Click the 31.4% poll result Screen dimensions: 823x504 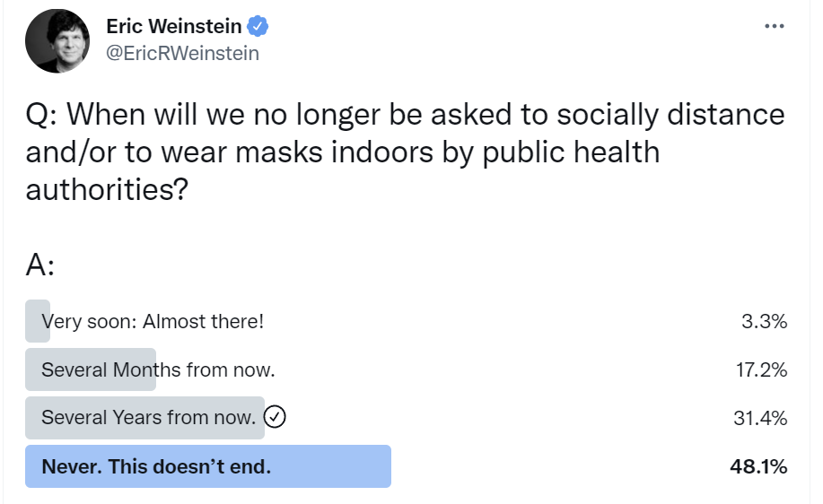click(760, 417)
